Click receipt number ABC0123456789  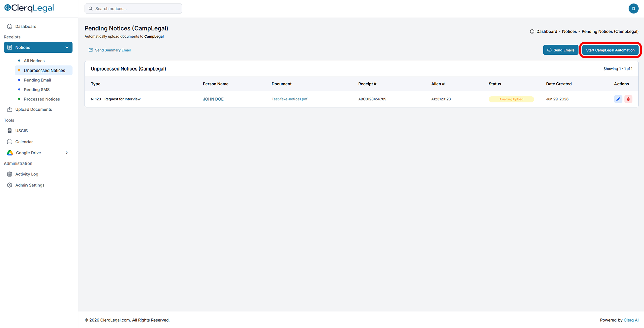pos(372,99)
